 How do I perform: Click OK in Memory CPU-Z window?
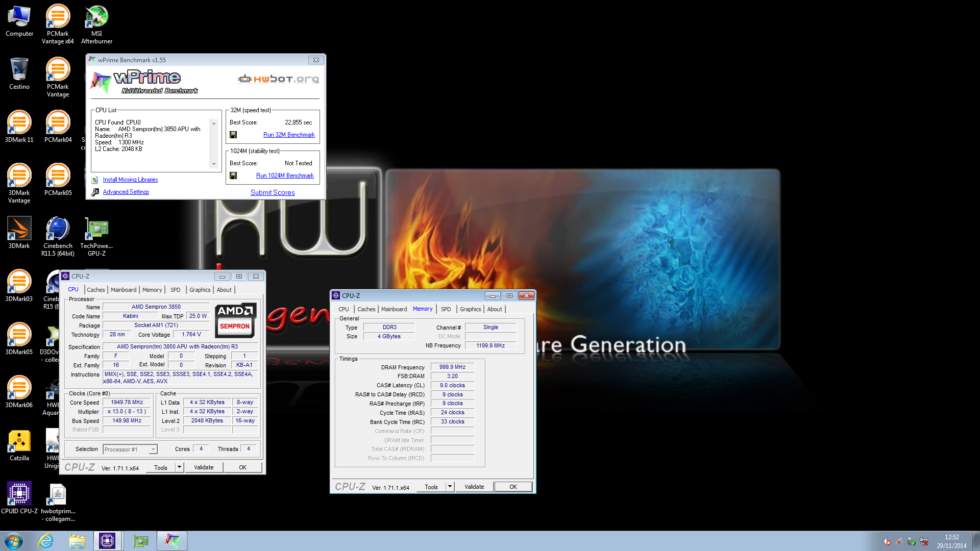point(513,487)
